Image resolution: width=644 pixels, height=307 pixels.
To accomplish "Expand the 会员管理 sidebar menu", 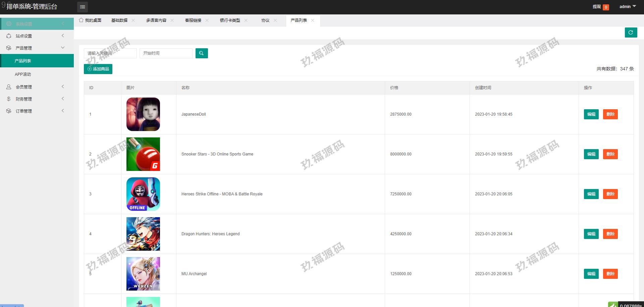I will [37, 87].
